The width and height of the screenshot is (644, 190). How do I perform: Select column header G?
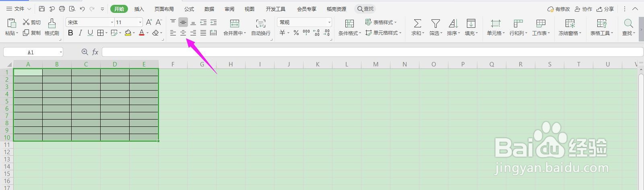pos(202,64)
